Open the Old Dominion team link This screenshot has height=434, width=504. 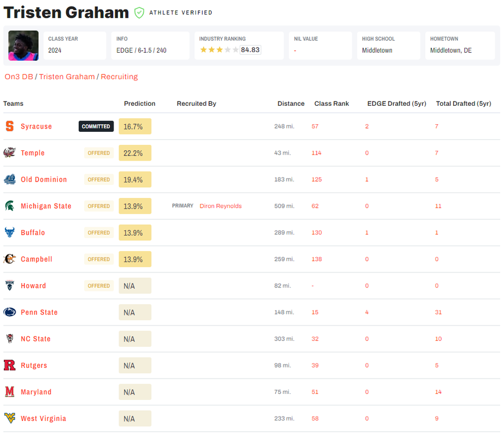coord(43,180)
